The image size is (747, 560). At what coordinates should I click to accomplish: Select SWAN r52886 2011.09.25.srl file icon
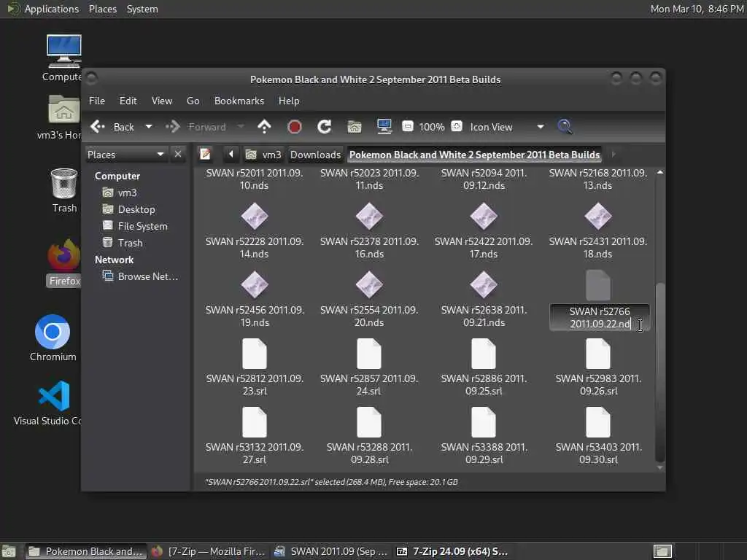(484, 354)
